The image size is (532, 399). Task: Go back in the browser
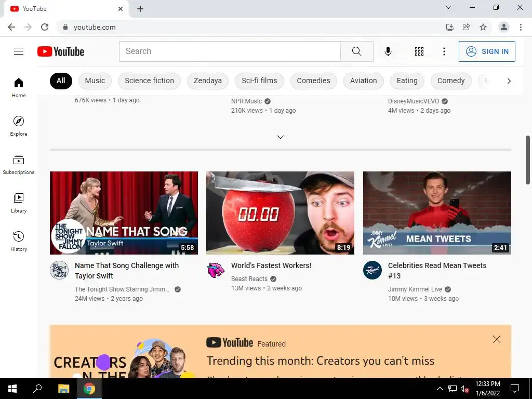(x=11, y=27)
